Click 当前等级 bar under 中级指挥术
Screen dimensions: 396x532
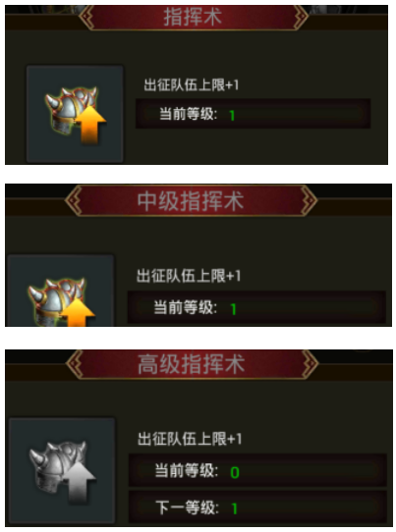coord(256,307)
